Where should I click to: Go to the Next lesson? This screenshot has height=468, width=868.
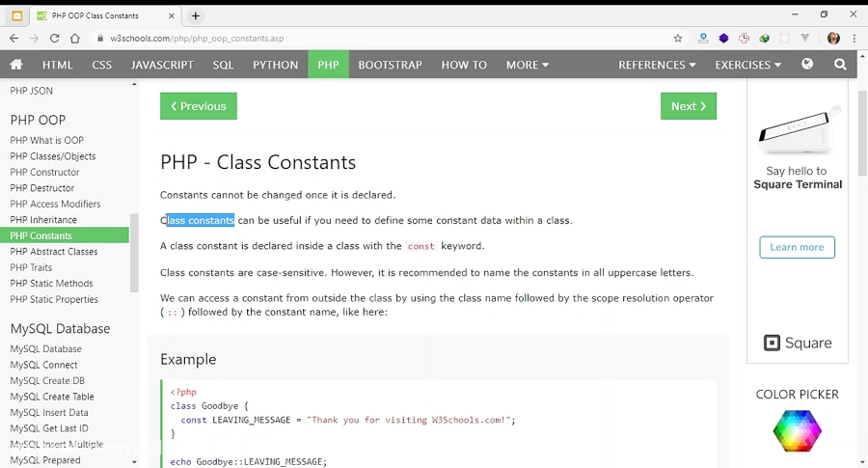coord(688,106)
